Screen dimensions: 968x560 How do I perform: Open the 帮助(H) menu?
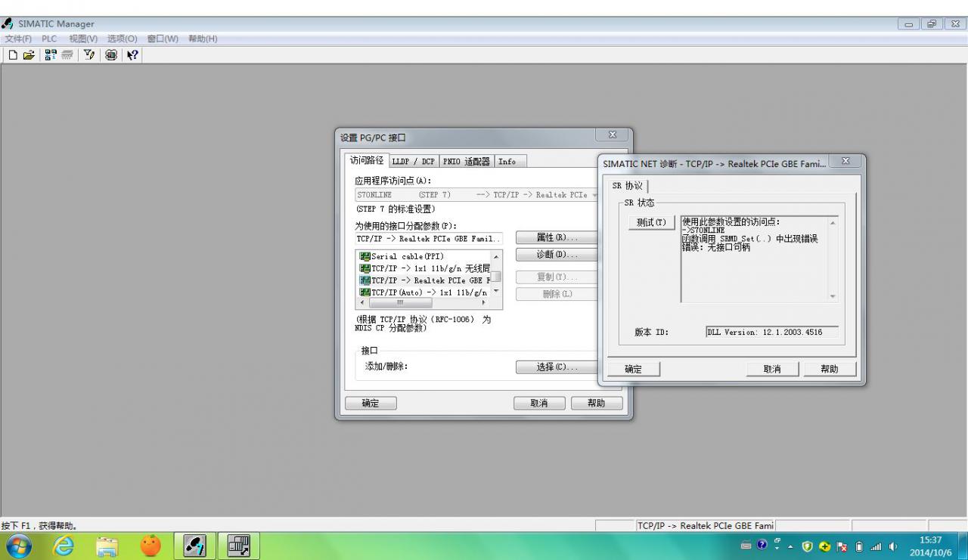click(203, 39)
